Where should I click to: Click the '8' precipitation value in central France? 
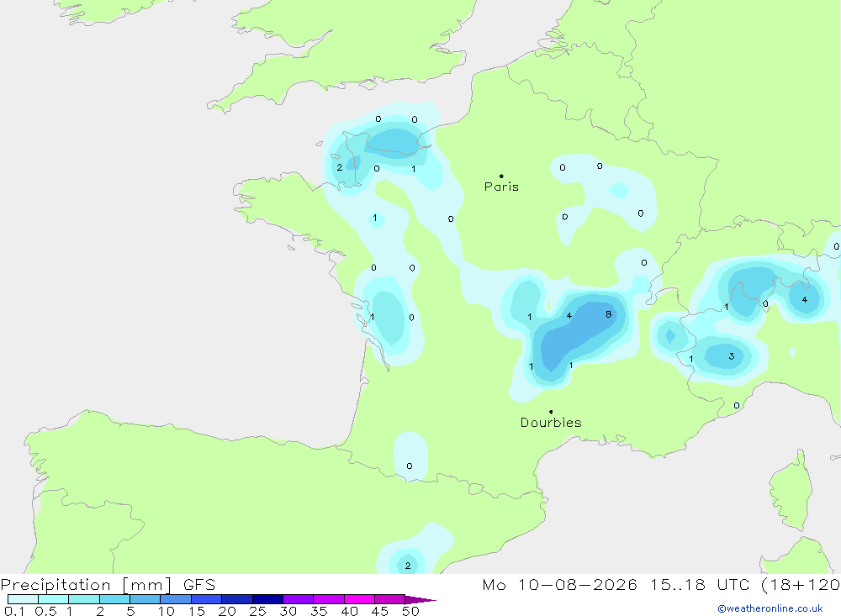pos(608,314)
